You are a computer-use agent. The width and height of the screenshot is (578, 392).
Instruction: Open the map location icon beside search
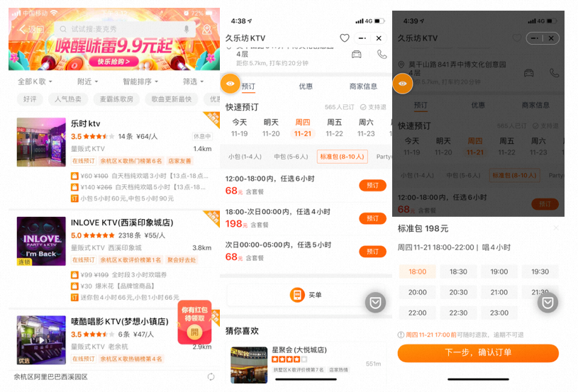(207, 29)
